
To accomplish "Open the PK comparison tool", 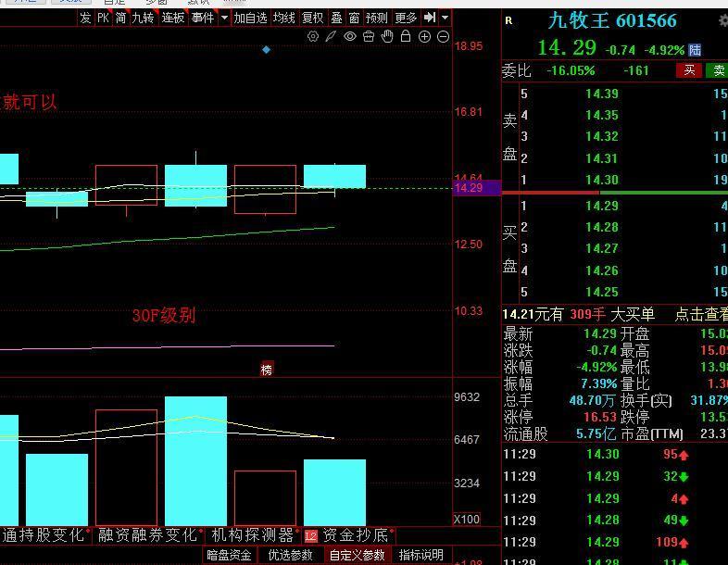I will click(103, 18).
